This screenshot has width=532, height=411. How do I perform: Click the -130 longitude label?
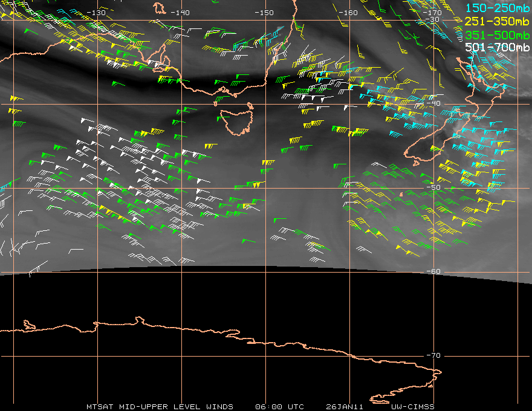96,12
